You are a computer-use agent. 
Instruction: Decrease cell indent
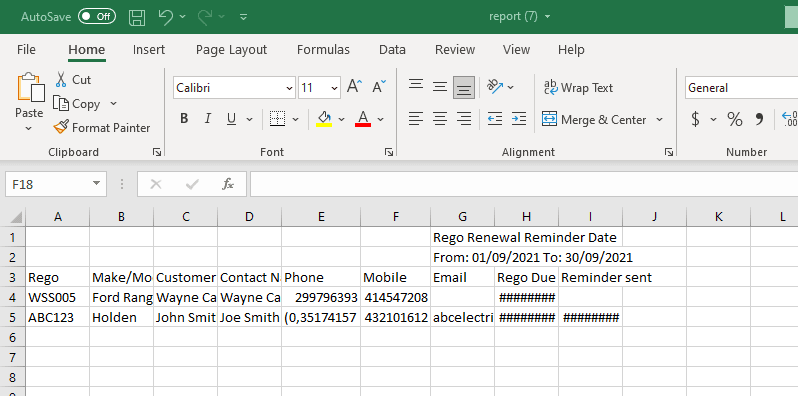pos(495,119)
